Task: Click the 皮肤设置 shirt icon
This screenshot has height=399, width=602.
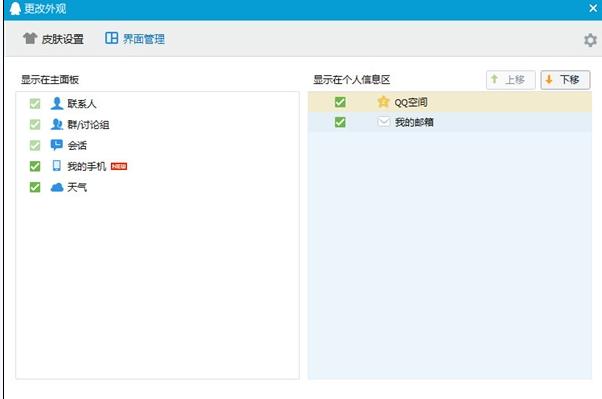Action: 30,38
